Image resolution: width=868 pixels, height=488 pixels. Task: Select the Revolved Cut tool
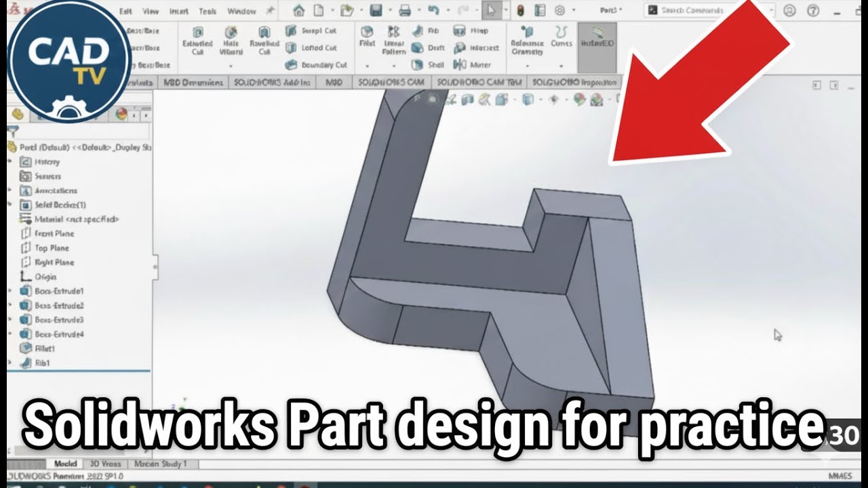click(264, 41)
